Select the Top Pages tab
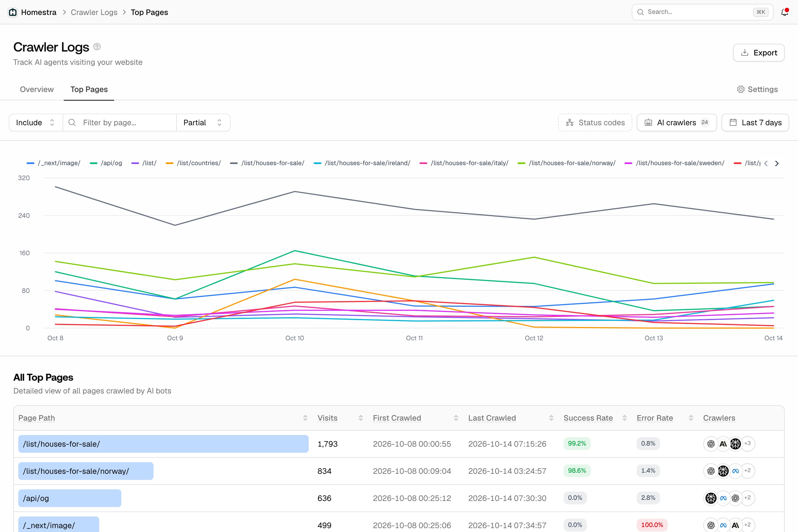The image size is (798, 532). (x=89, y=89)
